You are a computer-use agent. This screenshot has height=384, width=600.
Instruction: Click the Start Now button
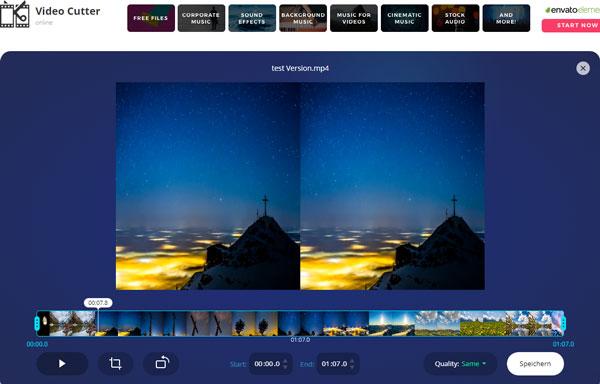coord(571,25)
